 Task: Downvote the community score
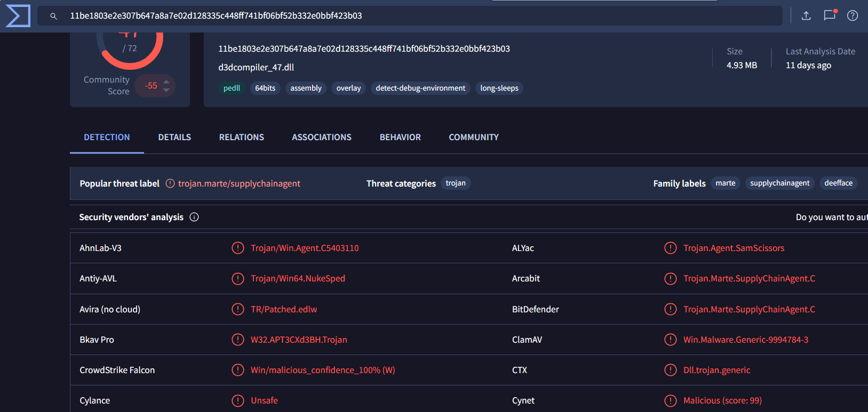166,90
